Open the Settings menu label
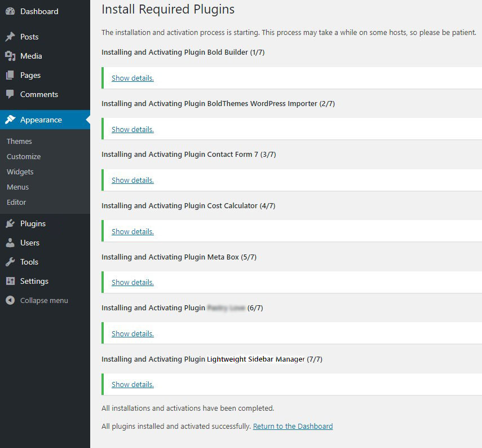Viewport: 482px width, 448px height. click(34, 281)
